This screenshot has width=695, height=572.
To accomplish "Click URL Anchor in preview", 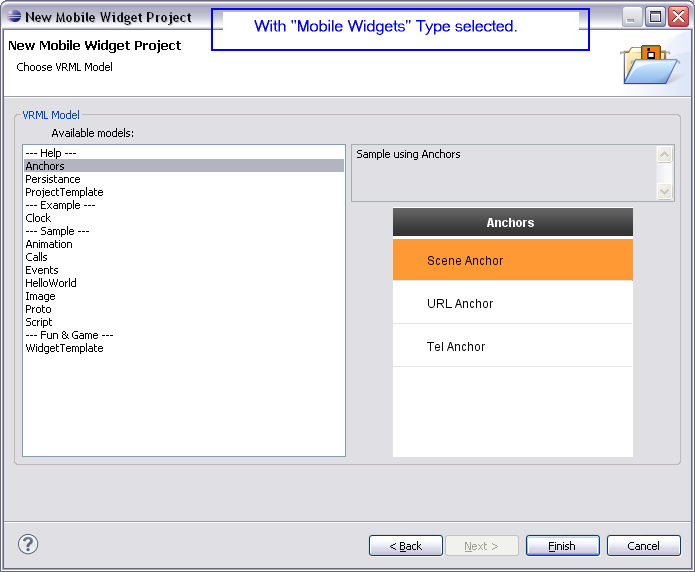I will pos(513,303).
